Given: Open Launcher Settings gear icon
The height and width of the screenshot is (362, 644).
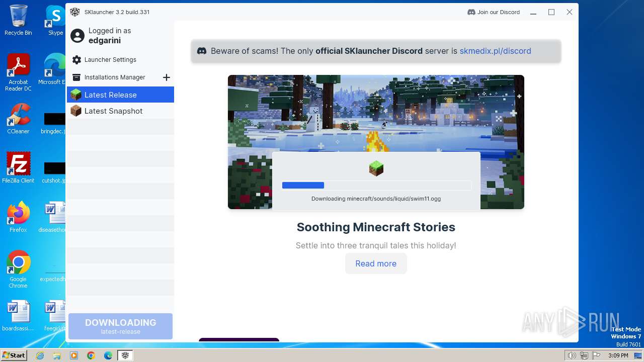Looking at the screenshot, I should point(76,60).
